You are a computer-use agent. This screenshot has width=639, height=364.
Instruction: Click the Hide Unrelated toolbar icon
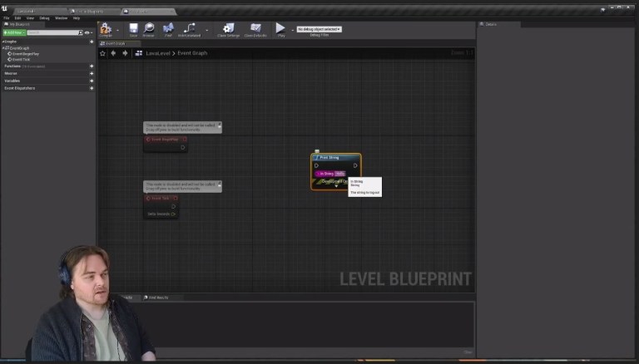point(189,28)
